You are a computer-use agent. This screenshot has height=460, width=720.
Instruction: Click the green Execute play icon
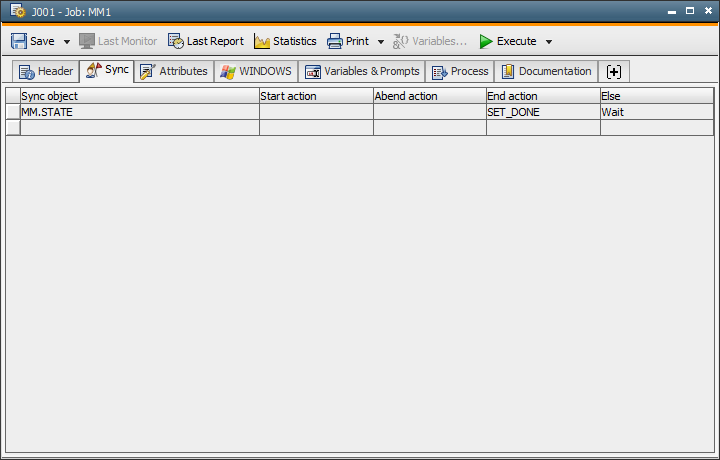[485, 41]
